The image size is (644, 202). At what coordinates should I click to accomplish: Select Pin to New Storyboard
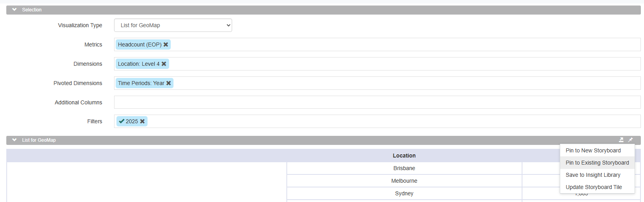coord(593,150)
